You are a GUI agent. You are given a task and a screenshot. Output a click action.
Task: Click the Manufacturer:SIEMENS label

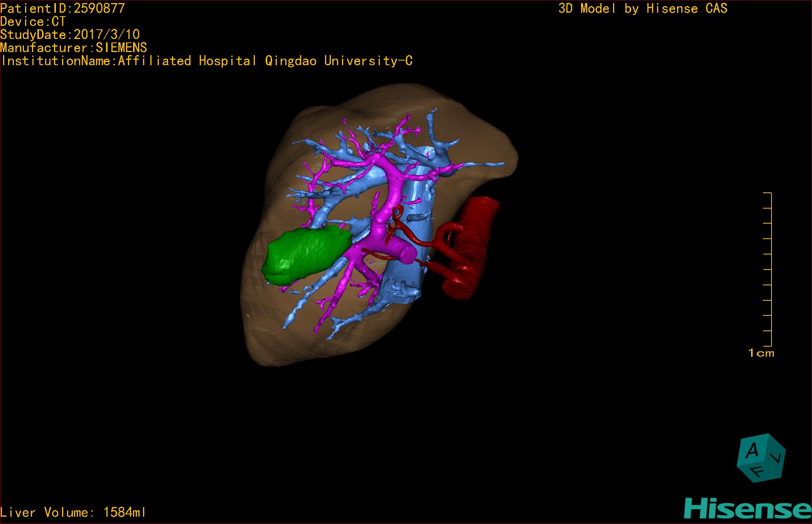[x=73, y=47]
